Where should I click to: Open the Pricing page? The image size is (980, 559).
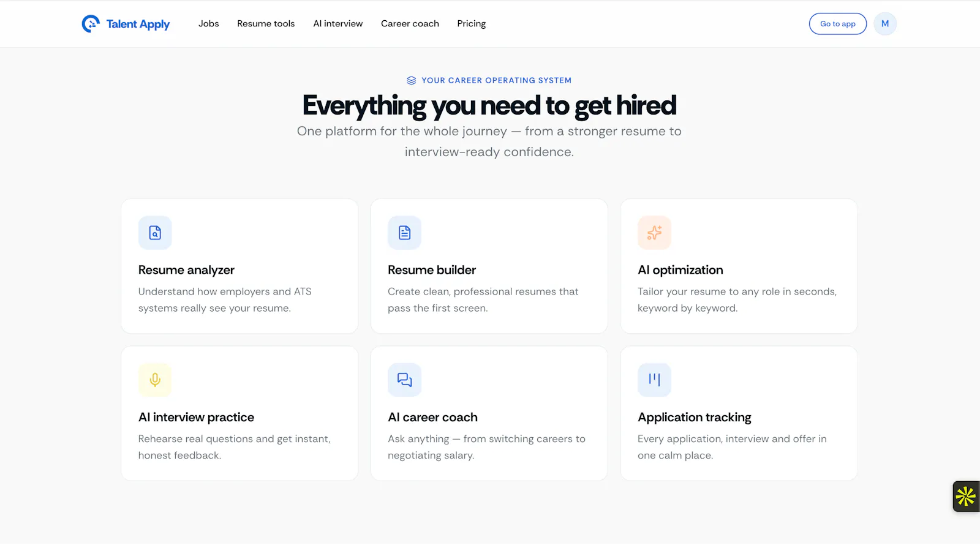472,24
